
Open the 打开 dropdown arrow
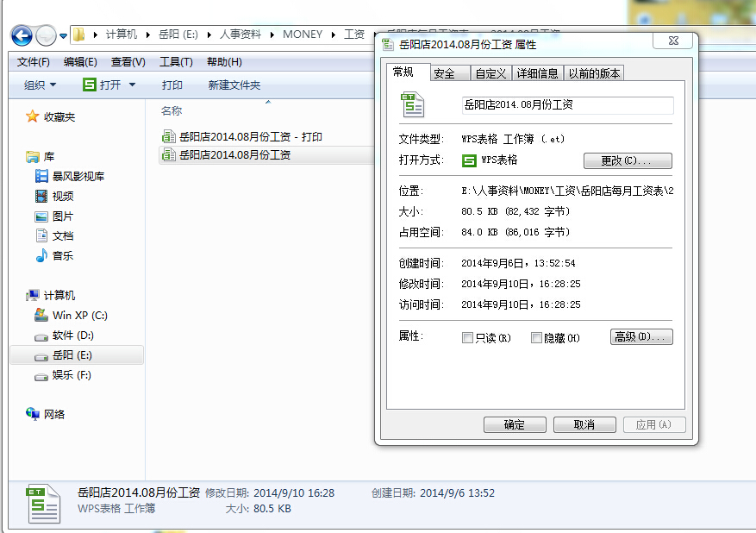coord(132,85)
